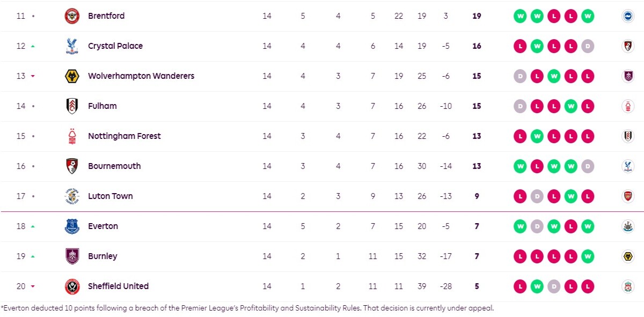Open Sheffield United's next opponent Liverpool badge
The width and height of the screenshot is (644, 317).
(627, 286)
